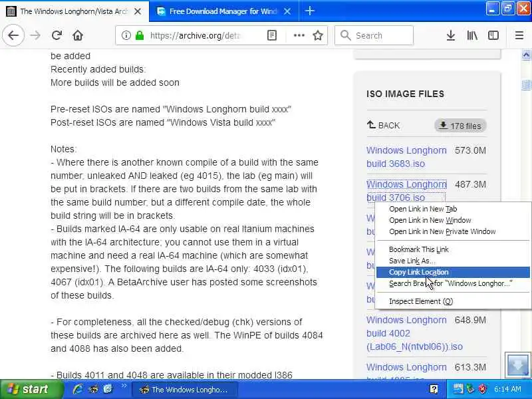Screen dimensions: 532x399
Task: Click the third quick launch icon
Action: click(108, 389)
